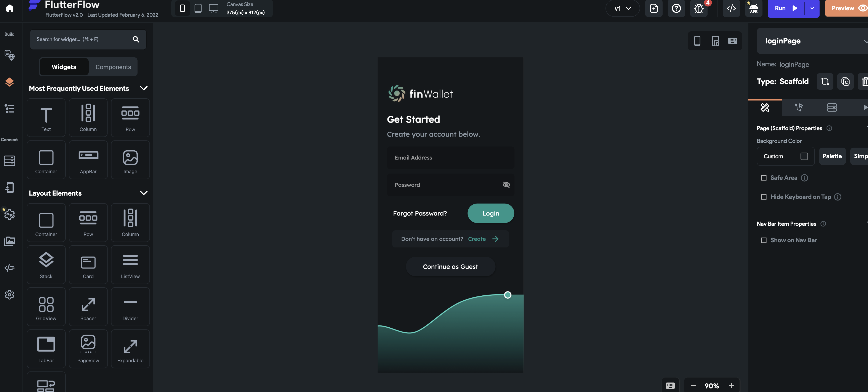Click the Custom background color swatch
The height and width of the screenshot is (392, 868).
[x=804, y=156]
